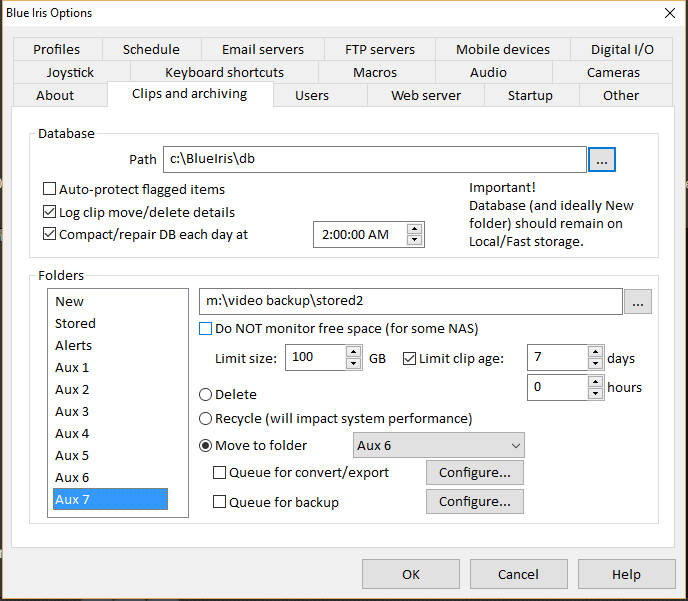Screen dimensions: 688x601
Task: Confirm options with OK button
Action: click(411, 574)
